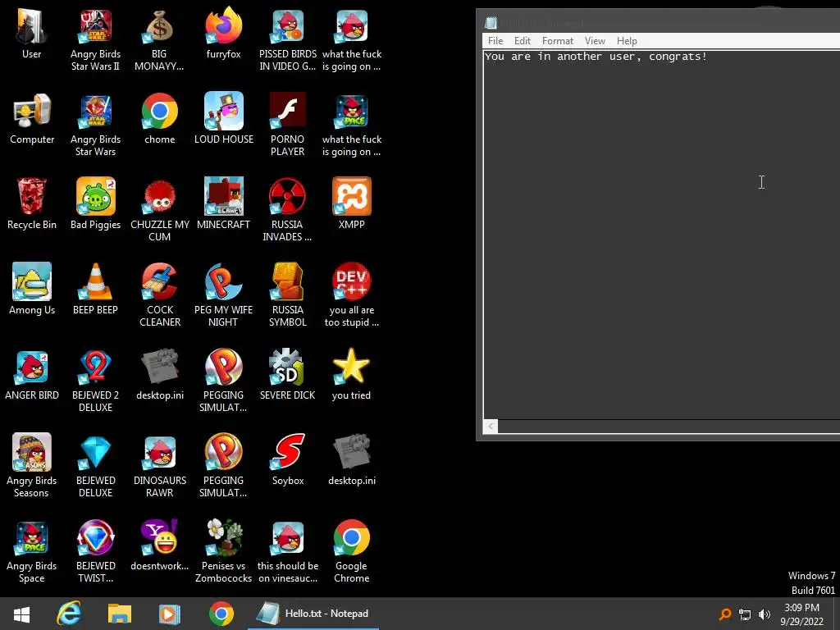Viewport: 840px width, 630px height.
Task: Launch Chrome from the taskbar
Action: 221,614
